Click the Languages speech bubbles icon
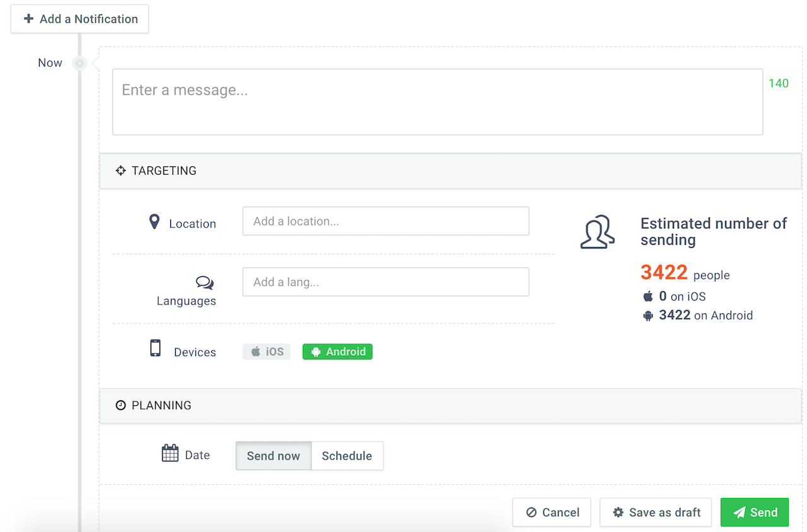Screen dimensions: 807x532 click(204, 283)
